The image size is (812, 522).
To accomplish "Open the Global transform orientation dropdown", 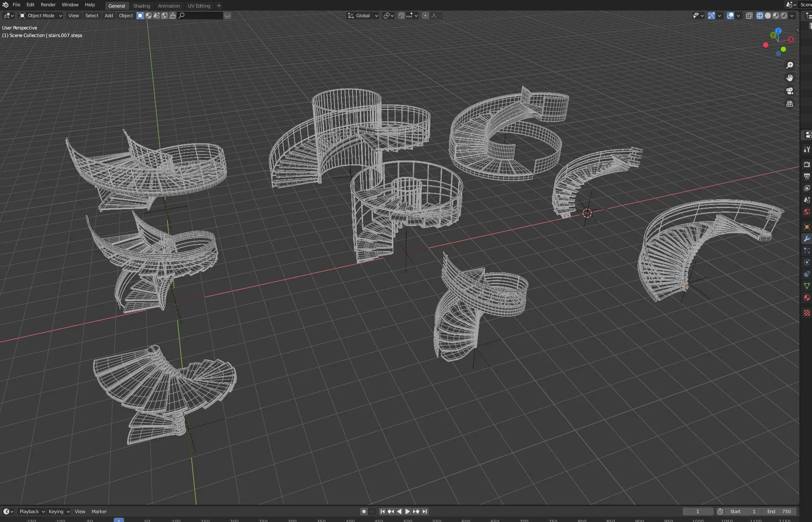I will point(363,16).
